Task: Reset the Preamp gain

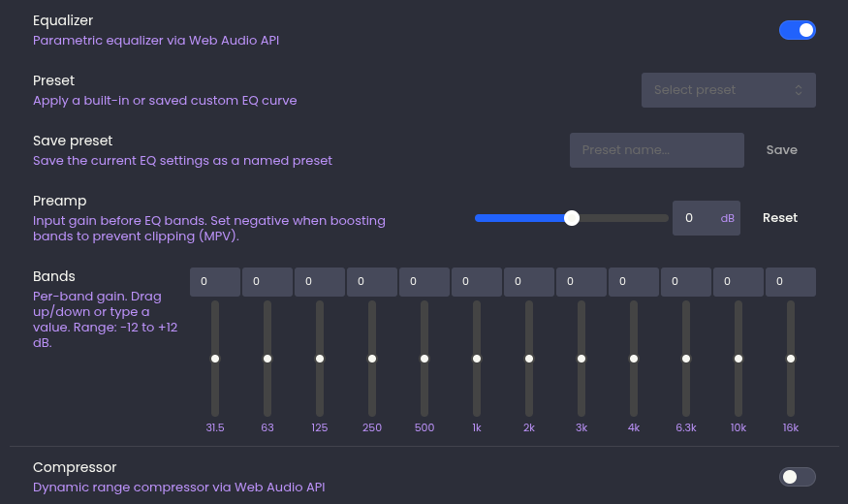Action: (780, 218)
